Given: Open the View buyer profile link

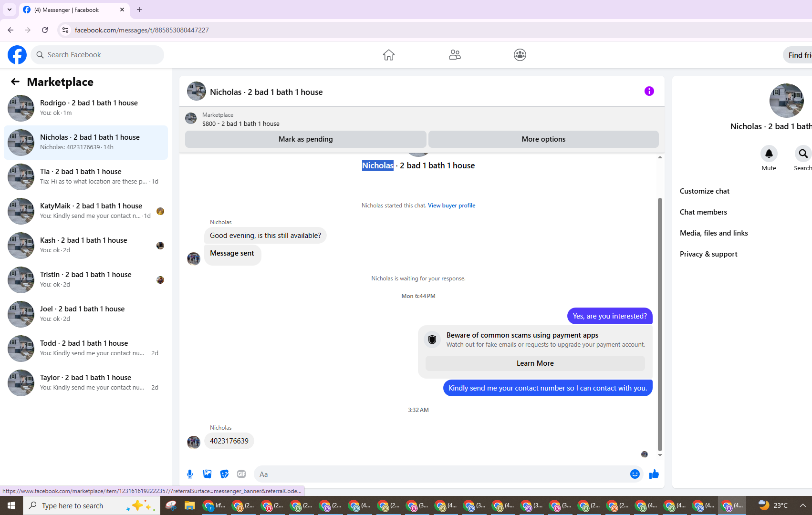Looking at the screenshot, I should tap(451, 206).
